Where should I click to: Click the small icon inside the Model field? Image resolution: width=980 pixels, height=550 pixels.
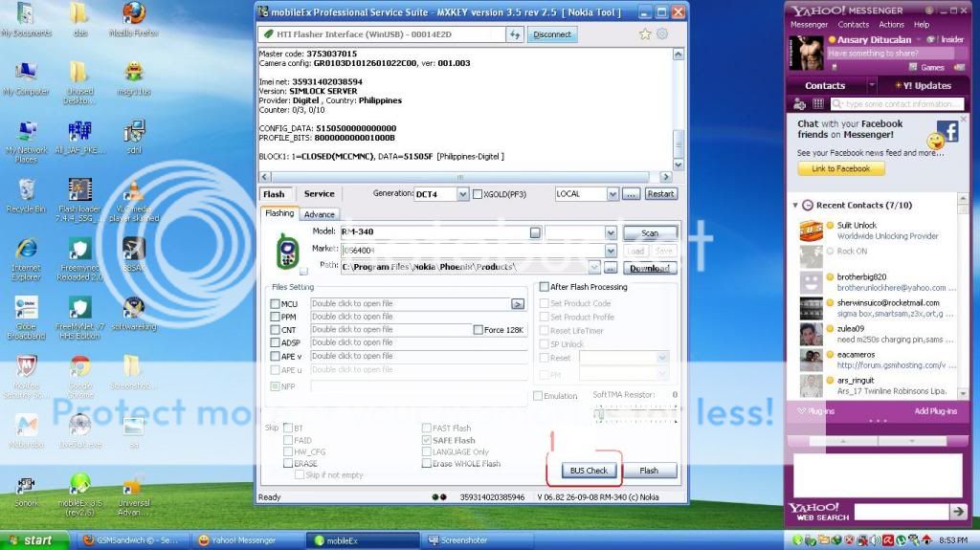click(535, 232)
